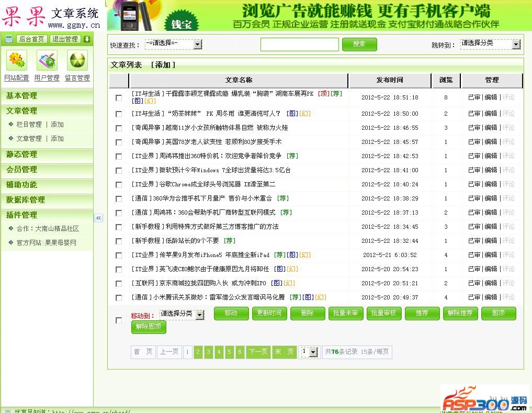Open 用户管理 icon in sidebar

[x=47, y=61]
